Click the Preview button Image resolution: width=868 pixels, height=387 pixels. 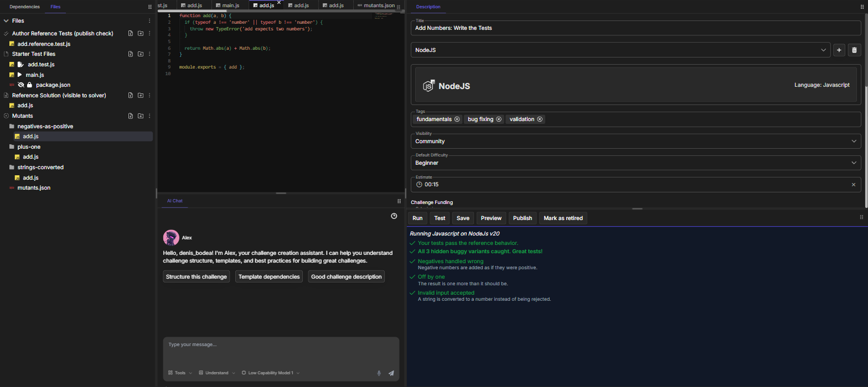[491, 218]
